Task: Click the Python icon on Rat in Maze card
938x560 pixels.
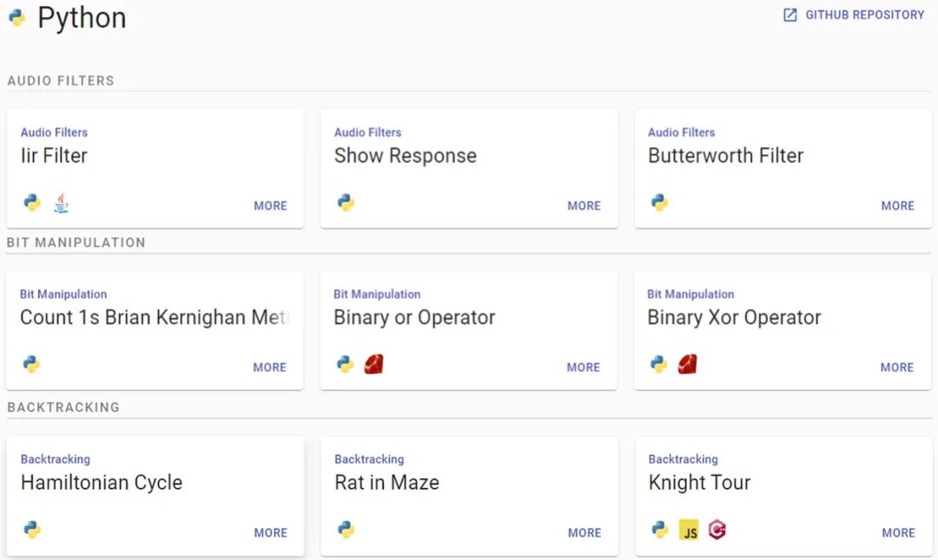Action: 346,530
